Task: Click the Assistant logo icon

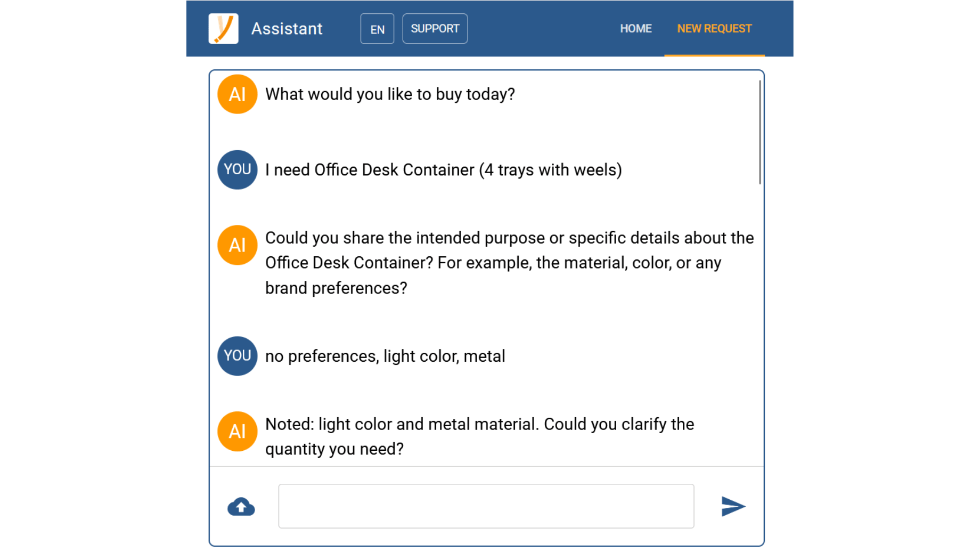Action: click(x=223, y=28)
